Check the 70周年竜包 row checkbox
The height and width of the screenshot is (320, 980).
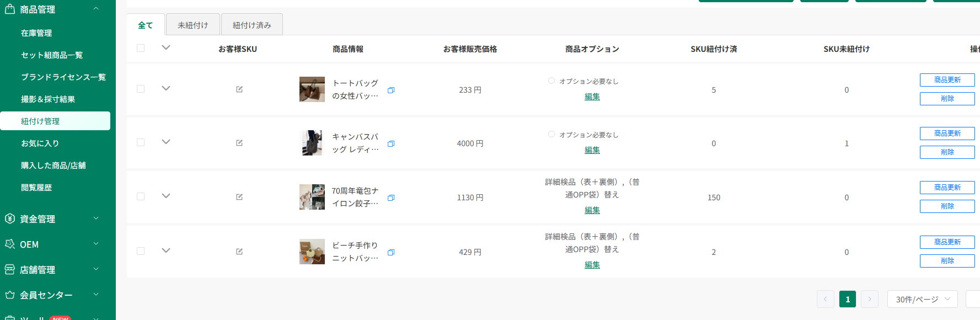(141, 196)
